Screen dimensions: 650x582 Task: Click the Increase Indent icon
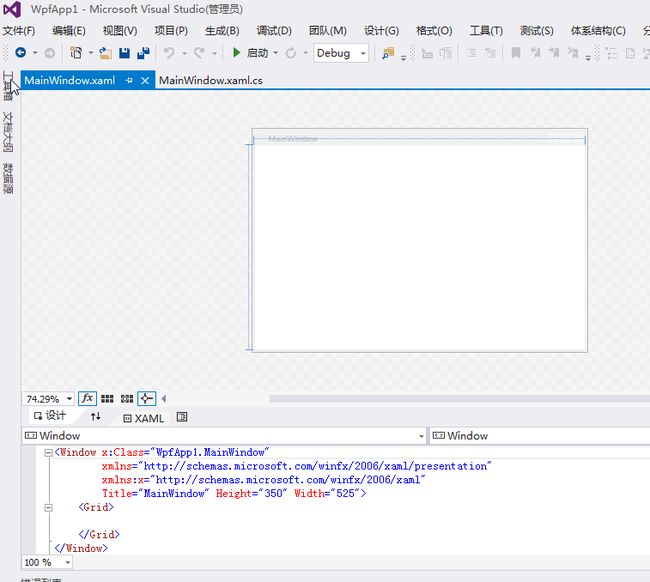coord(490,53)
